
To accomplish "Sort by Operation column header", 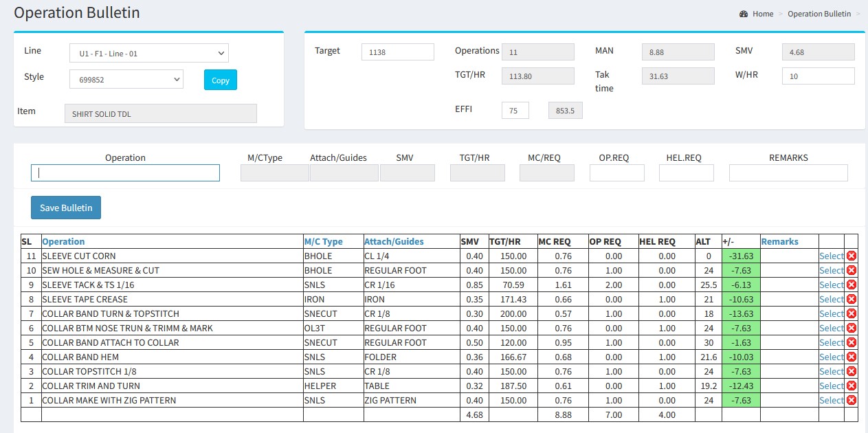I will [63, 241].
